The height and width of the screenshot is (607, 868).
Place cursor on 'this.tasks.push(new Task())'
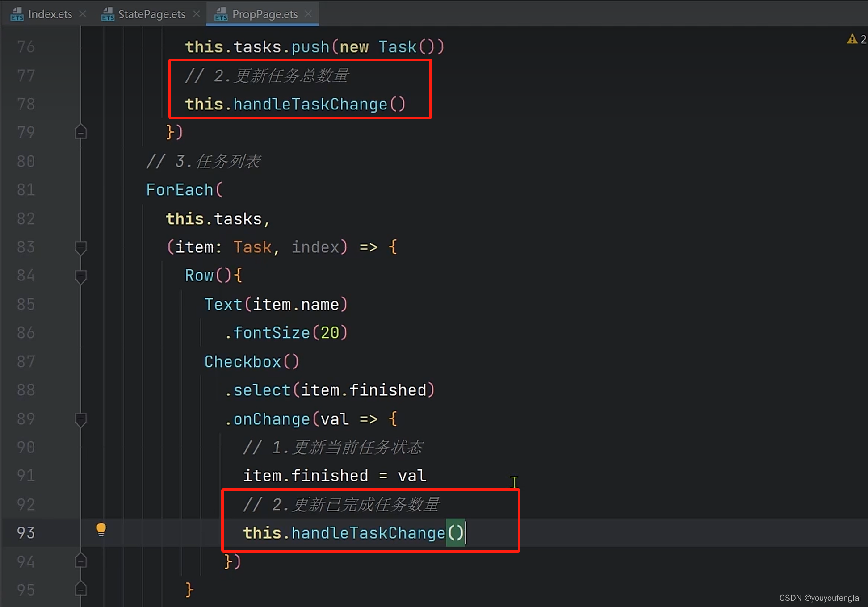(314, 47)
